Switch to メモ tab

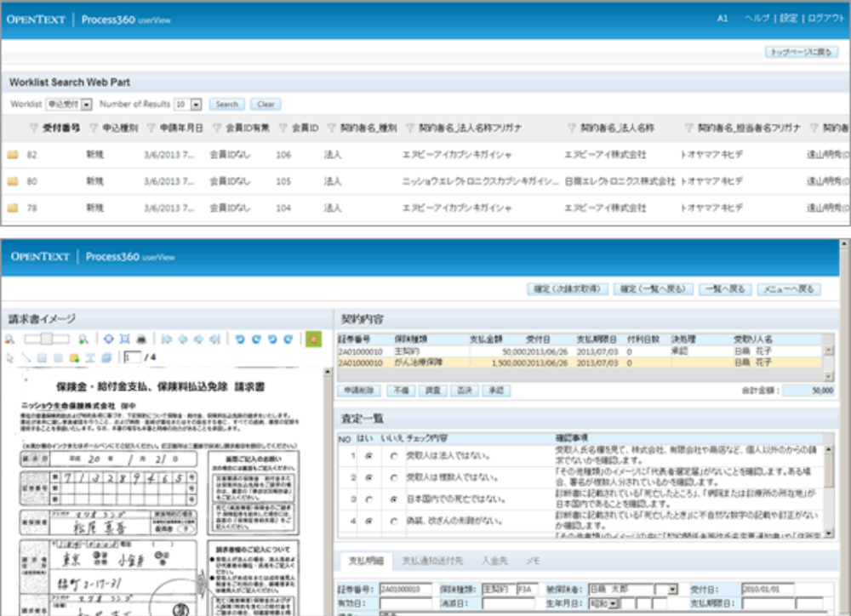click(x=533, y=561)
